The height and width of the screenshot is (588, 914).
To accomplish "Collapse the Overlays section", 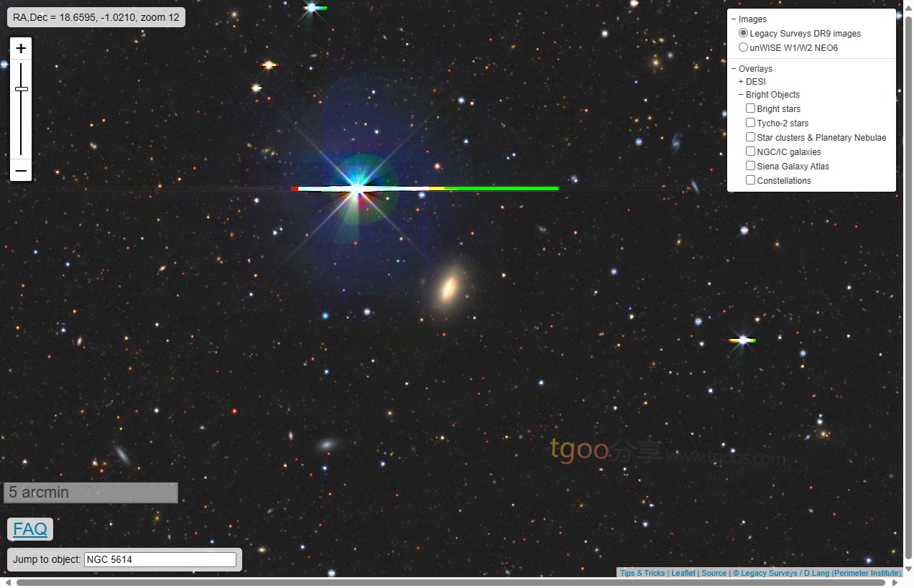I will pyautogui.click(x=734, y=69).
